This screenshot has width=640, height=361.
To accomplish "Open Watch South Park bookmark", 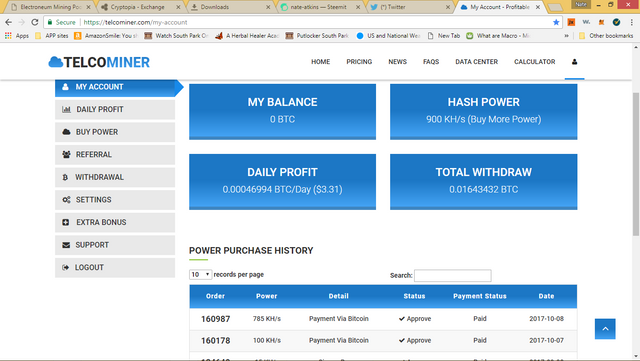I will tap(176, 36).
